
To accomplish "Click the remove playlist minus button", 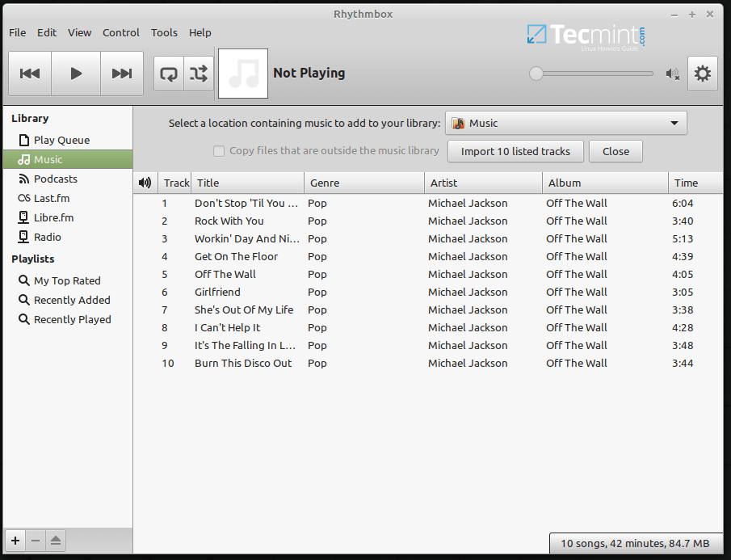I will (36, 541).
